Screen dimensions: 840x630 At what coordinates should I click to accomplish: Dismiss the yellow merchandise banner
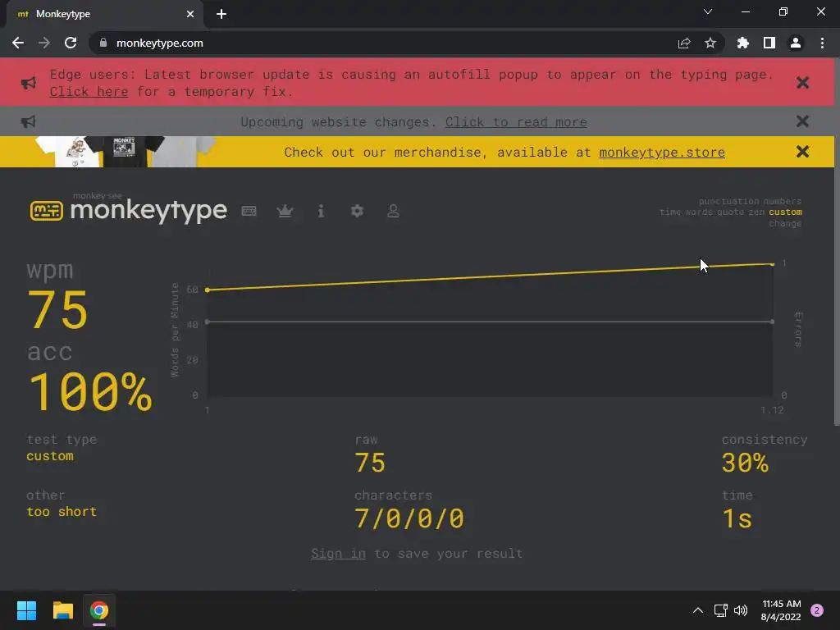[x=802, y=152]
